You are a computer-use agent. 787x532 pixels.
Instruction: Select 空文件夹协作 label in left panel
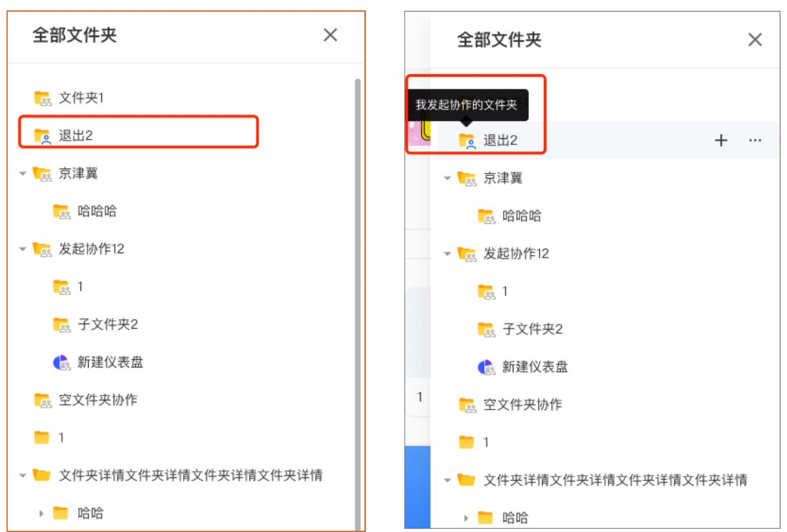coord(98,400)
